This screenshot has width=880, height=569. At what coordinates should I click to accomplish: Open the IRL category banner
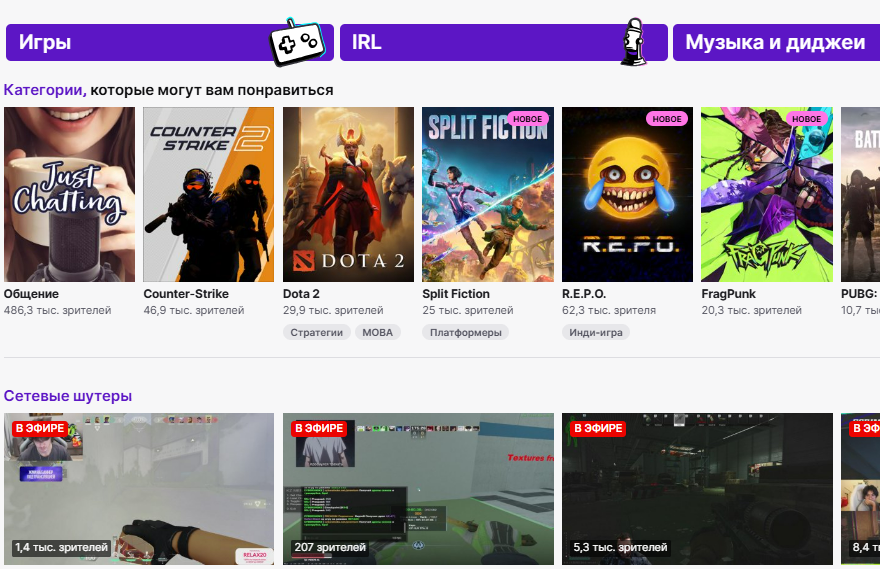[x=503, y=42]
